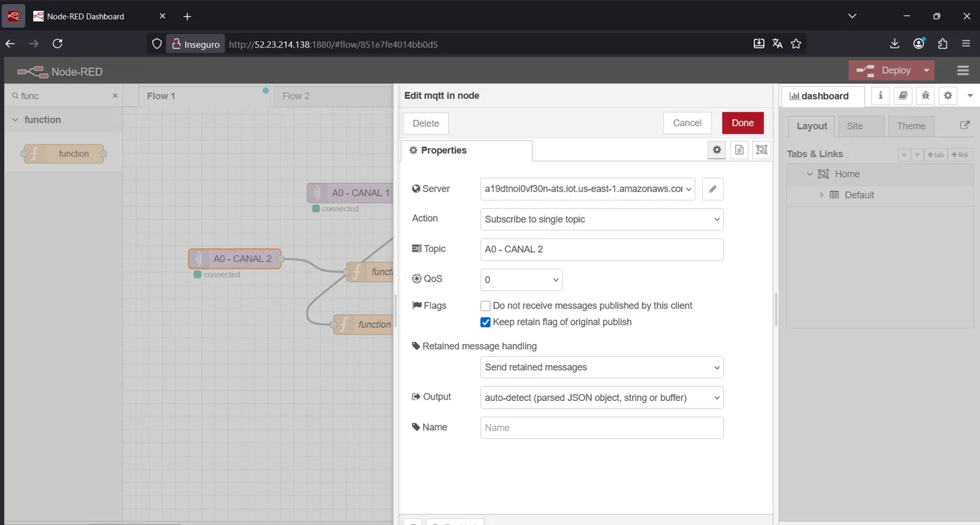Open the help book icon in sidebar
The height and width of the screenshot is (525, 980).
pyautogui.click(x=903, y=96)
